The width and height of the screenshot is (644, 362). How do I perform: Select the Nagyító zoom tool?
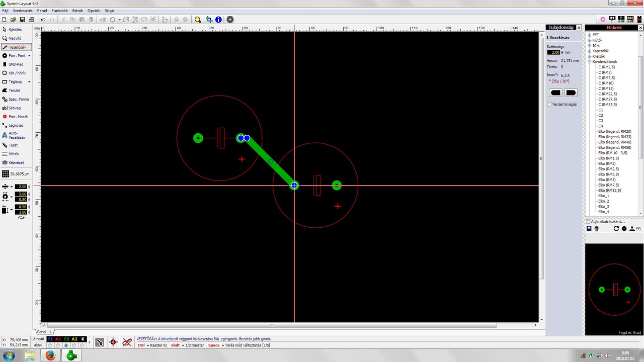16,38
